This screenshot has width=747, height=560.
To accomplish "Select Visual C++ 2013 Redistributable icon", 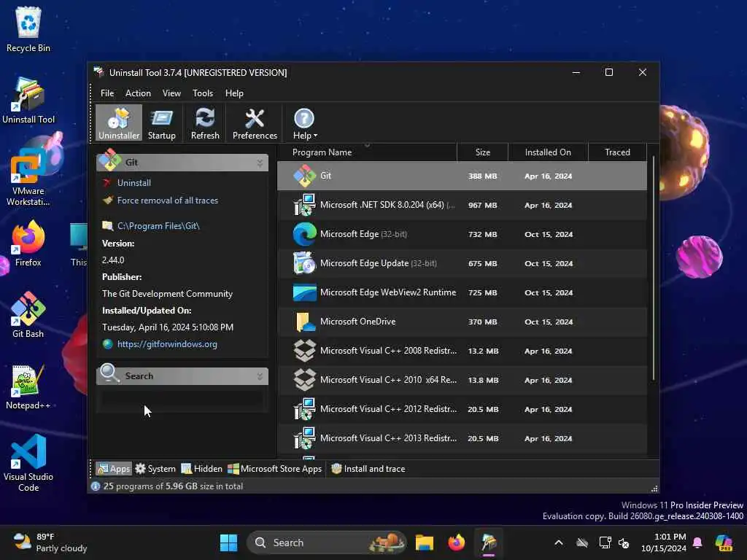I will [x=304, y=438].
